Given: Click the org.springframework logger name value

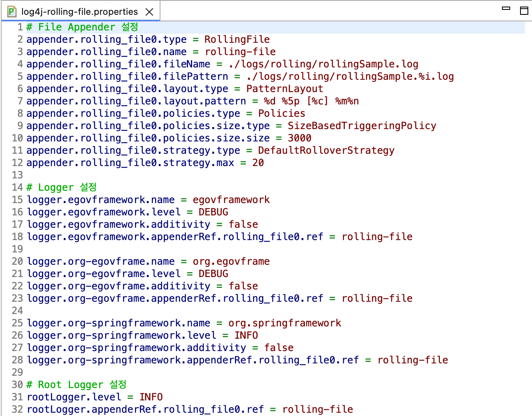Looking at the screenshot, I should click(x=284, y=323).
